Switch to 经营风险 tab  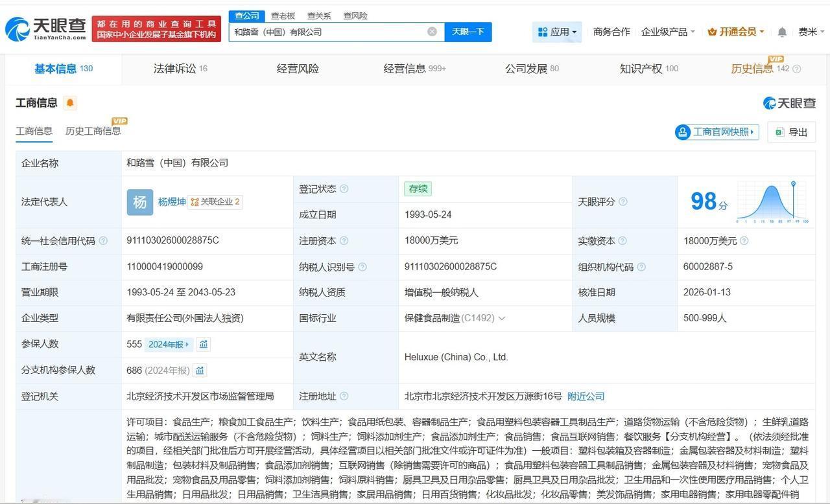298,69
